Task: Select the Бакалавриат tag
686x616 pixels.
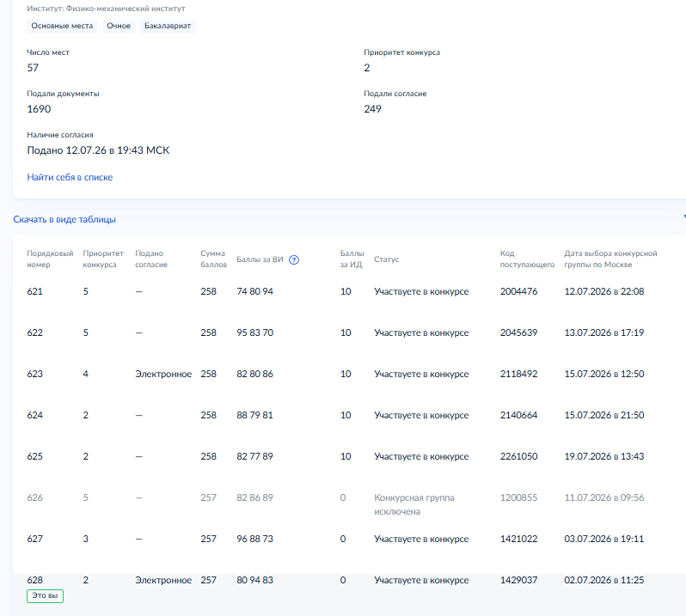Action: 168,26
